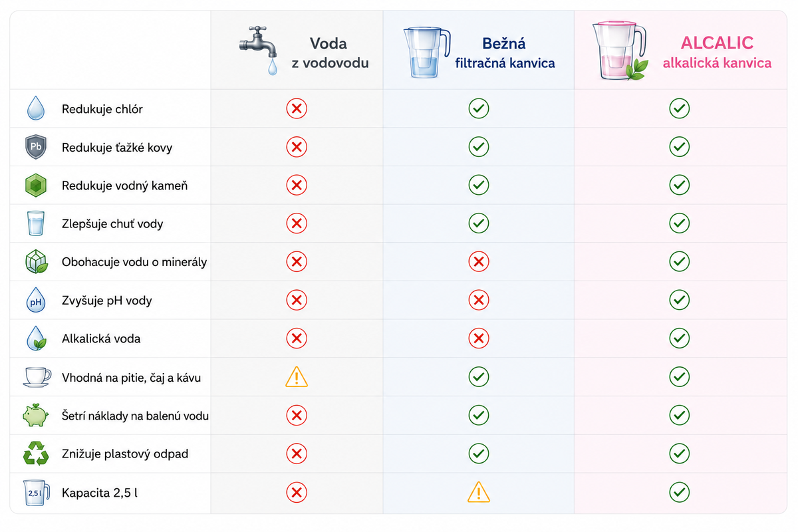Click the red cross for Bežná kanvica in Zvyšuje pH row
This screenshot has height=532, width=798.
(479, 301)
